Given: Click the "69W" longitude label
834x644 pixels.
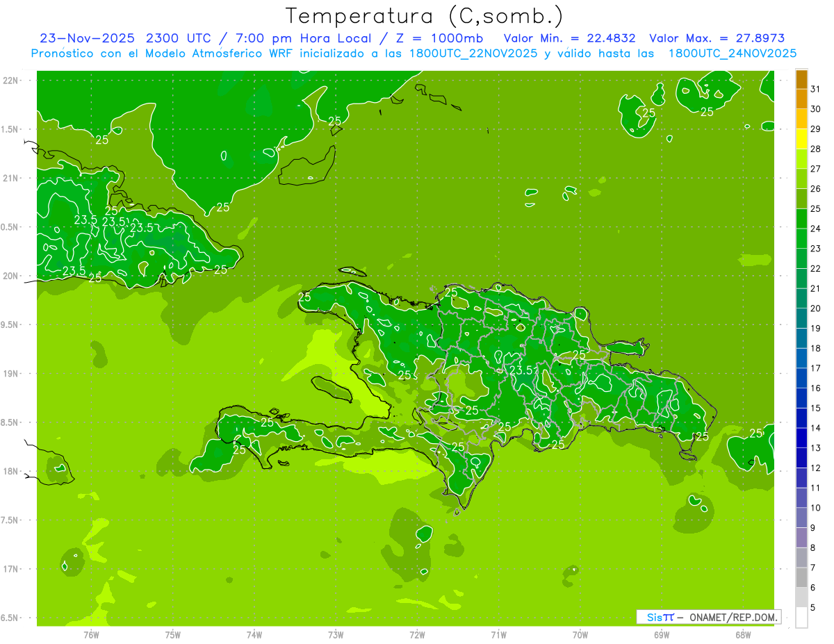Looking at the screenshot, I should click(662, 635).
